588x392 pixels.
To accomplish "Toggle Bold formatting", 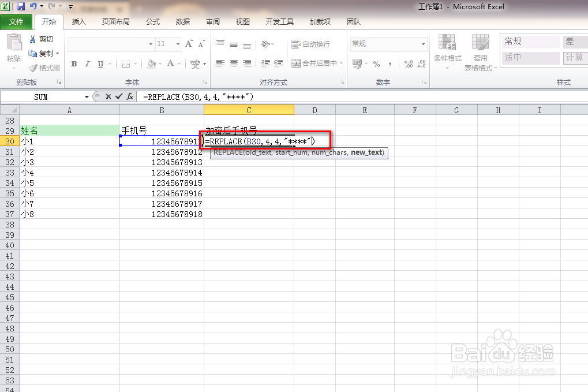I will (x=74, y=64).
